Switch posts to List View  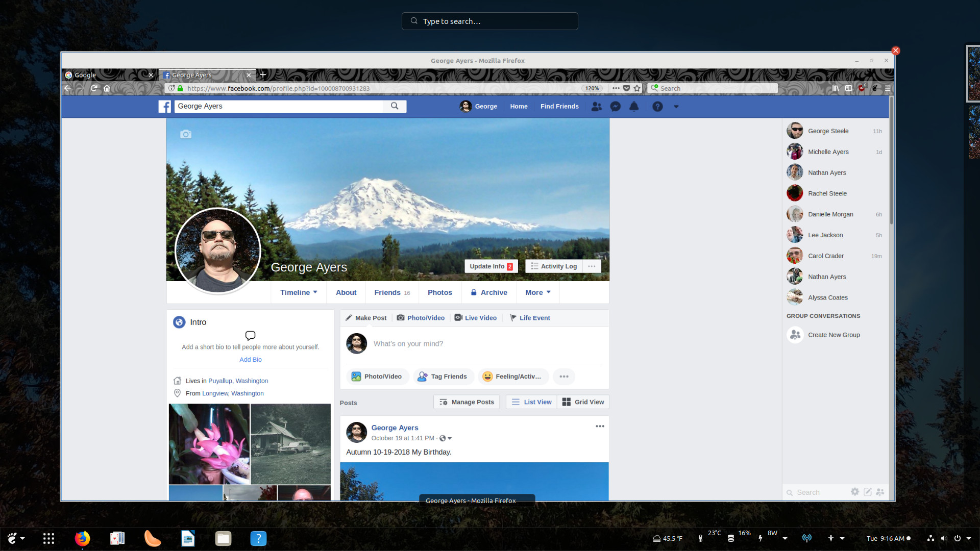tap(531, 402)
